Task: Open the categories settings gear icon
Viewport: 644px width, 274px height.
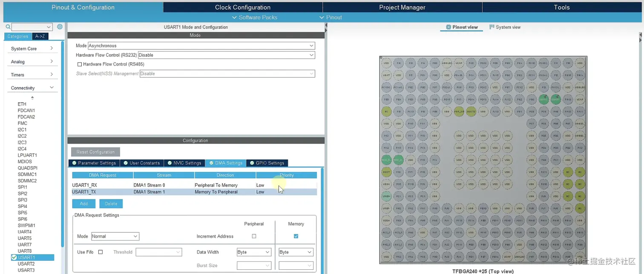Action: point(60,27)
